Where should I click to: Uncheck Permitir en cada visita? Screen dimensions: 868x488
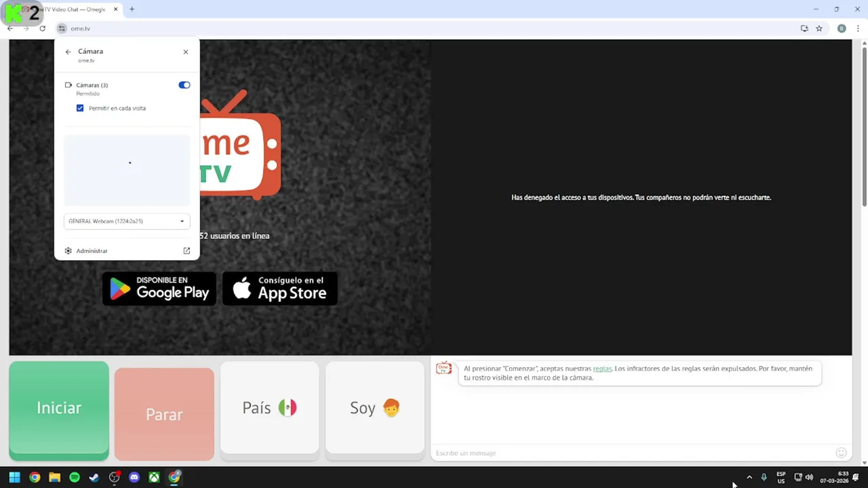pos(80,108)
